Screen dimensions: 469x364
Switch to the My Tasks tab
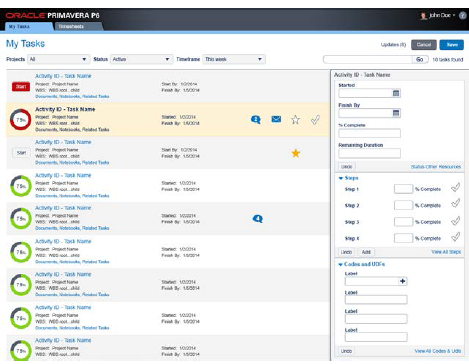click(x=29, y=26)
